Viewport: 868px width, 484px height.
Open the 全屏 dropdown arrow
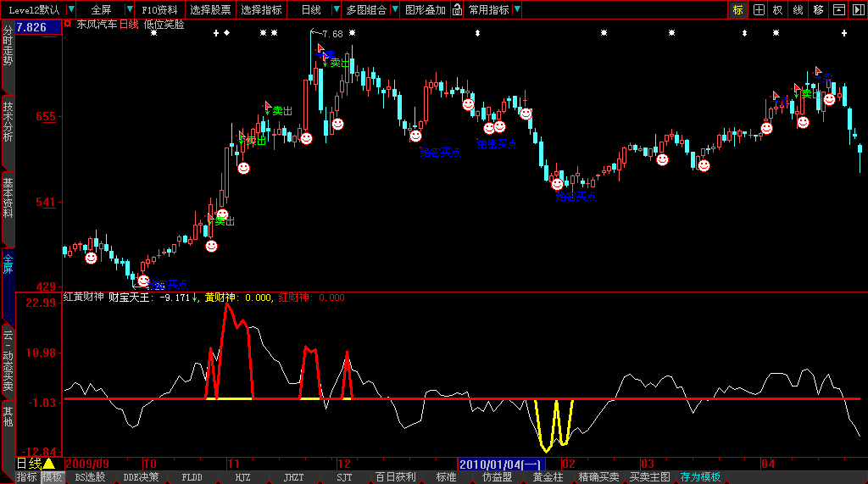[x=129, y=9]
